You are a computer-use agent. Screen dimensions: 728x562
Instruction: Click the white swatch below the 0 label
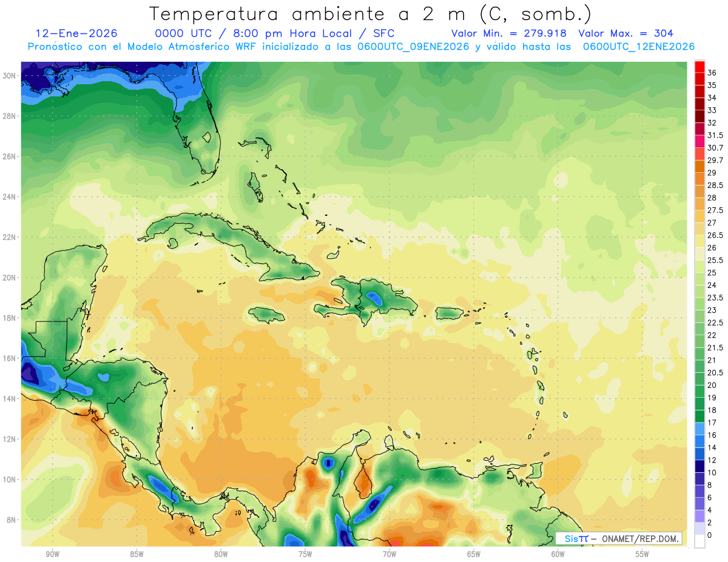(x=699, y=541)
